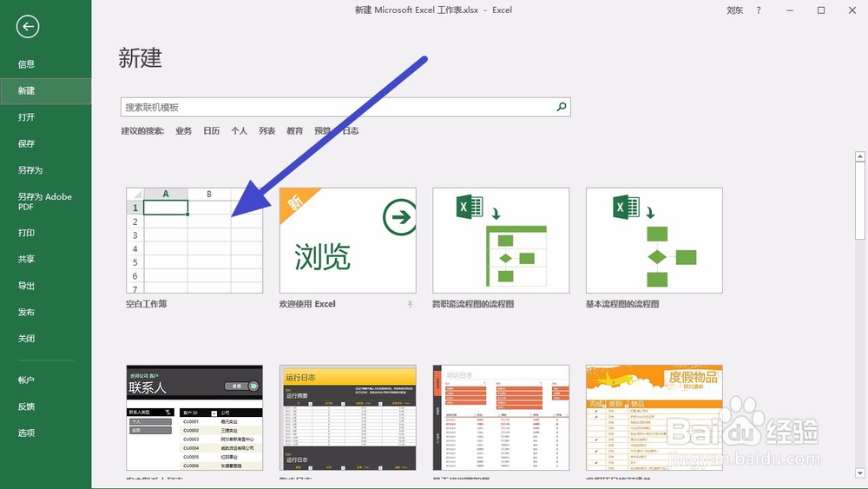Search suggested category 个人
The image size is (868, 489).
click(239, 130)
